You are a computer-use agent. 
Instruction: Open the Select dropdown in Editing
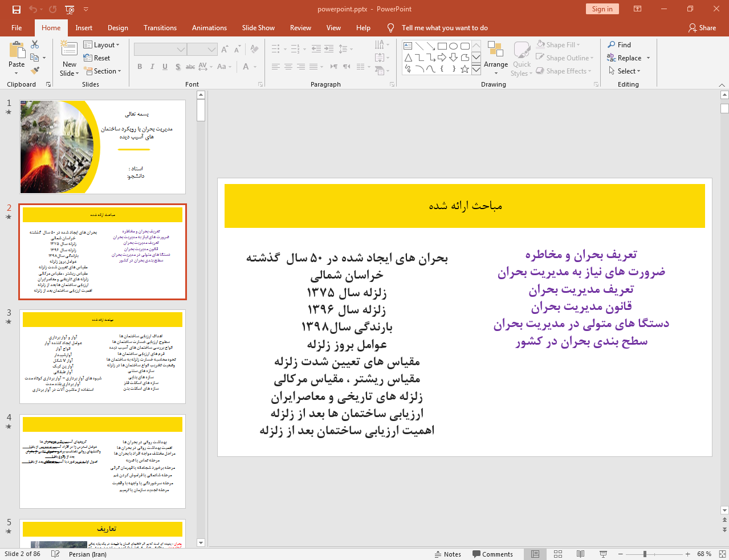625,71
